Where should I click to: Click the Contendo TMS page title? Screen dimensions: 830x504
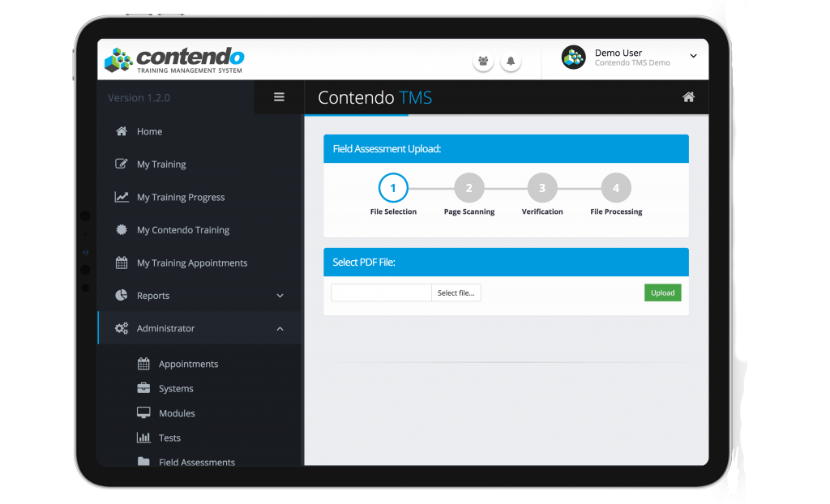click(374, 97)
